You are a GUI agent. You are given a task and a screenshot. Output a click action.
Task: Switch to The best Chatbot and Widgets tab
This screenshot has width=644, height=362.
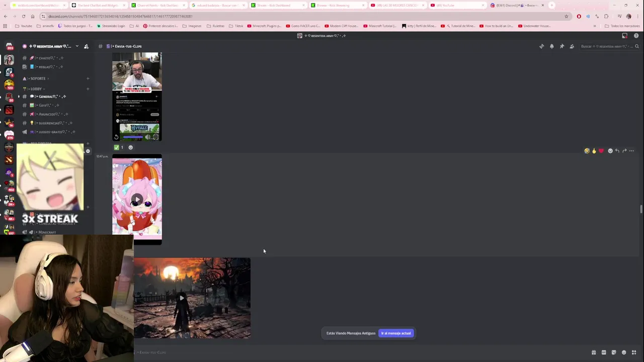(x=98, y=5)
